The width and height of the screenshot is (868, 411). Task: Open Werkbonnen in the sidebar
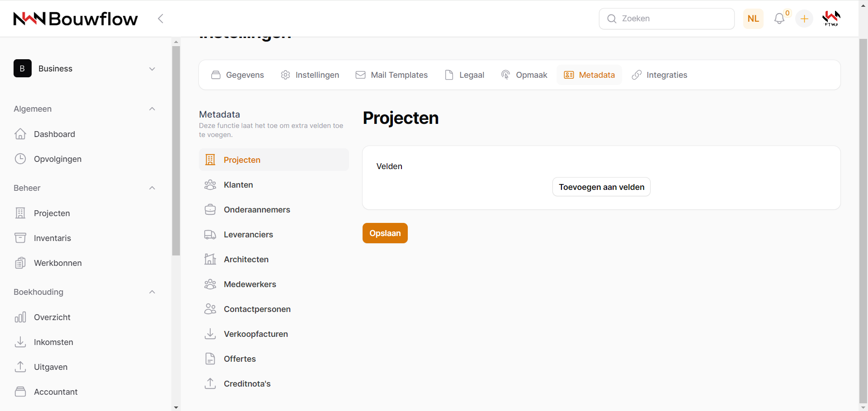pyautogui.click(x=57, y=263)
